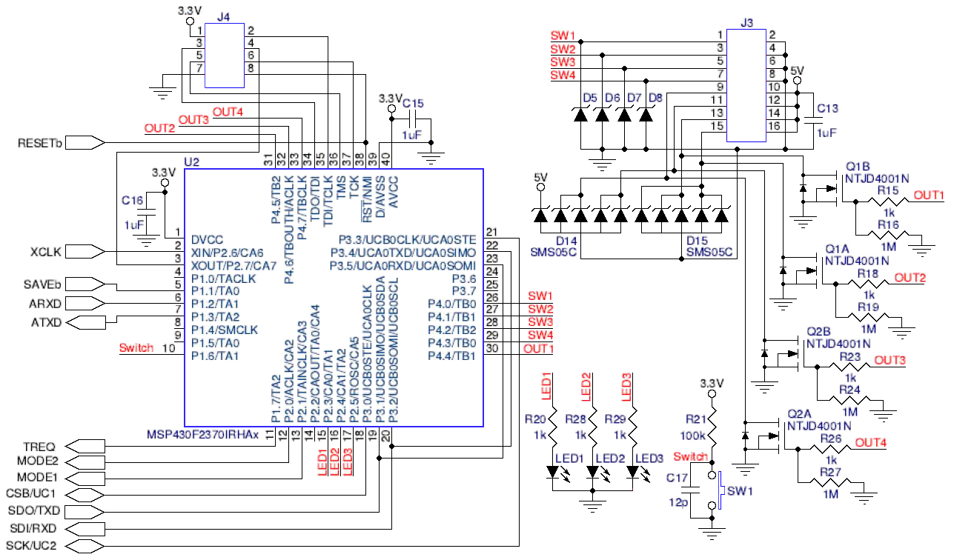Viewport: 954px width, 560px height.
Task: Select the D14 SMS05C diode array
Action: point(580,216)
